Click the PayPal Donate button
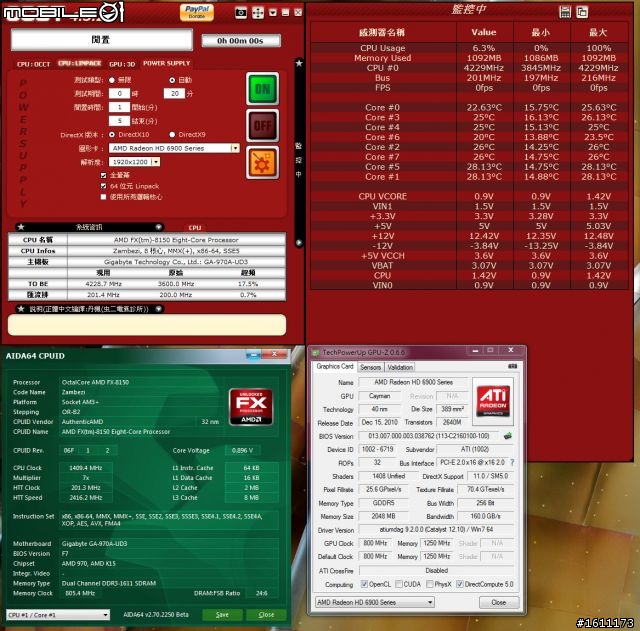Image resolution: width=640 pixels, height=631 pixels. pyautogui.click(x=197, y=12)
